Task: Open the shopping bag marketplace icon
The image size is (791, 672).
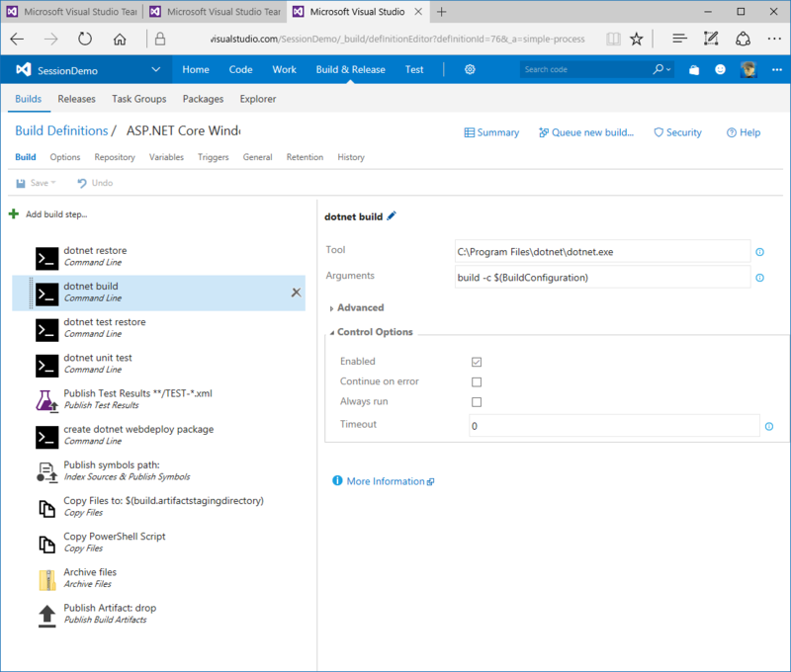Action: (694, 69)
